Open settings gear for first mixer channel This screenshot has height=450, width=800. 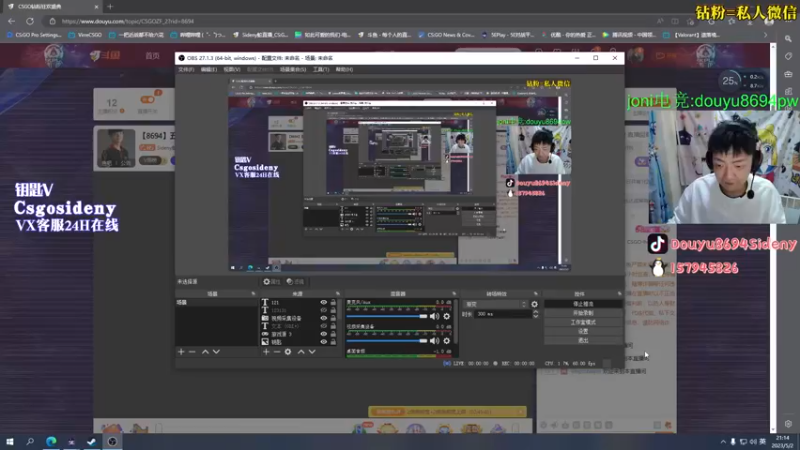pos(447,316)
